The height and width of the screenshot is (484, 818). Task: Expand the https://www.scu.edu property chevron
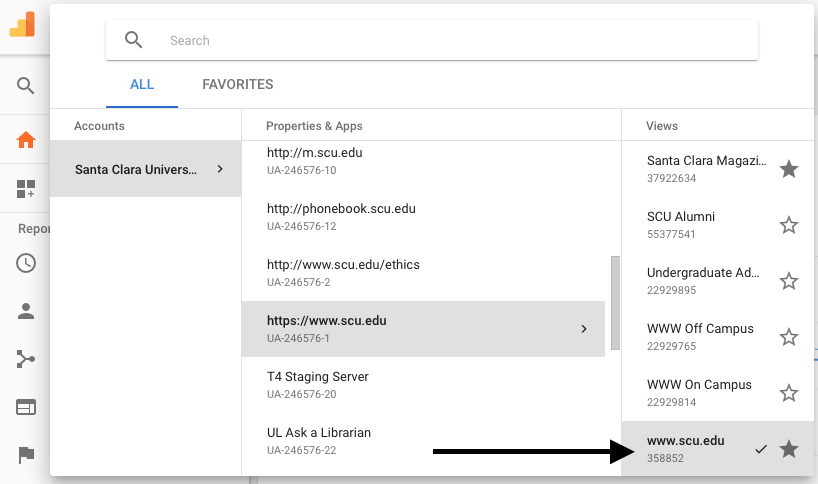pyautogui.click(x=584, y=329)
